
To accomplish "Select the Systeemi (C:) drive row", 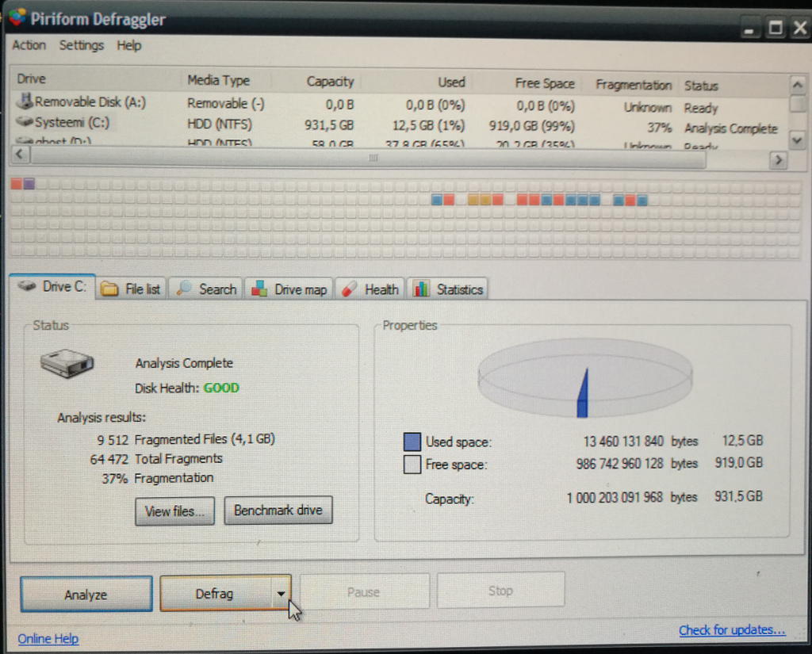I will [x=399, y=124].
